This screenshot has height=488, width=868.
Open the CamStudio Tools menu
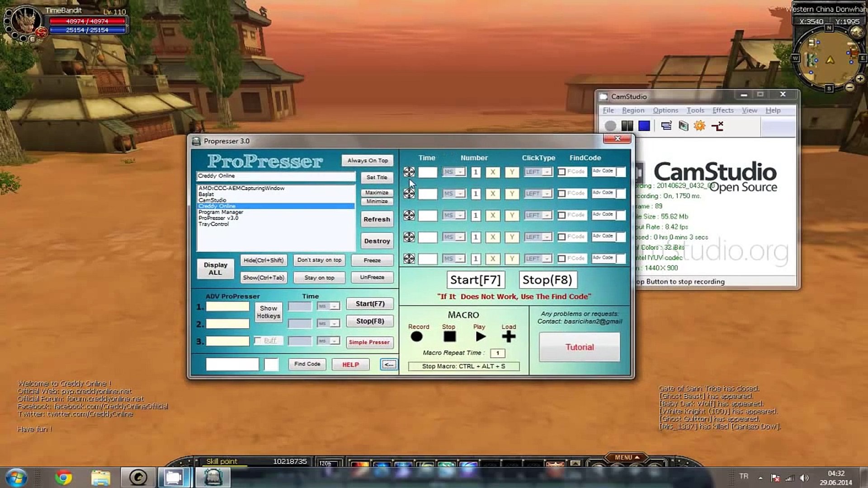click(695, 110)
